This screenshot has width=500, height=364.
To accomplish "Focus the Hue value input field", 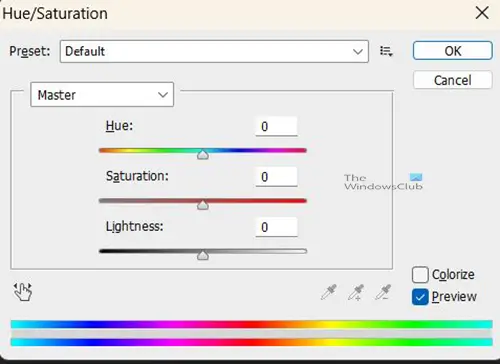I will [276, 126].
